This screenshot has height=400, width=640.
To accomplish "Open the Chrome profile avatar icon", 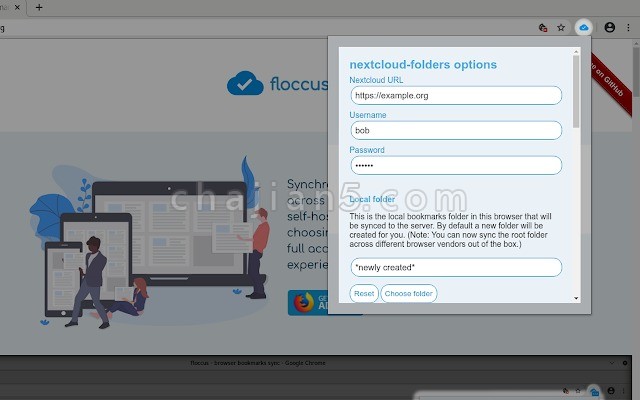I will coord(609,27).
